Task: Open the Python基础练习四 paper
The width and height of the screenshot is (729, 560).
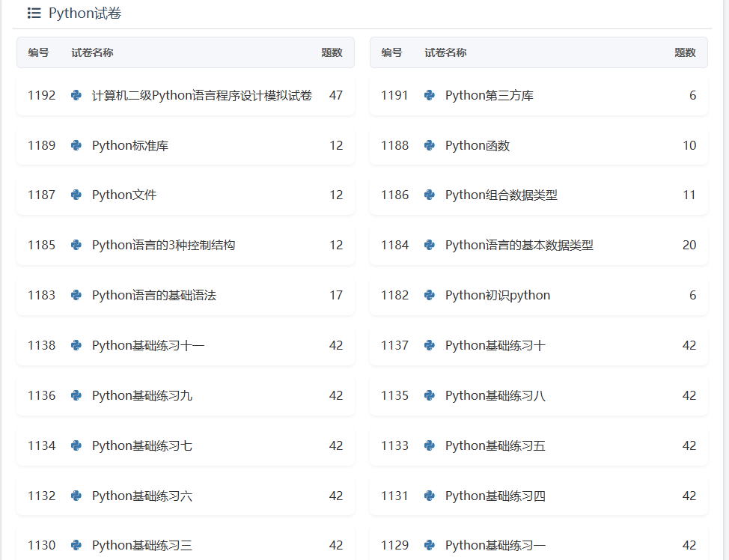Action: (x=495, y=496)
